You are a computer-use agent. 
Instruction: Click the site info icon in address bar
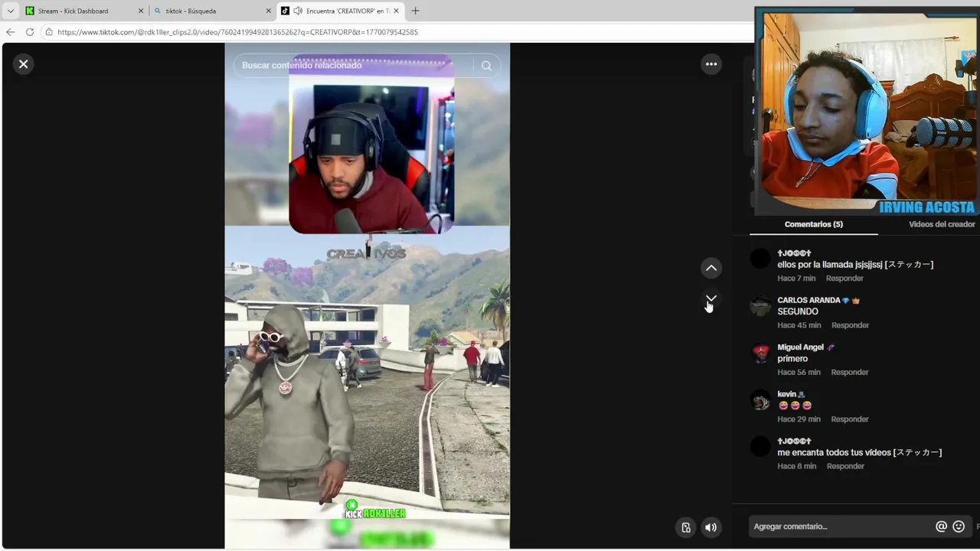pyautogui.click(x=49, y=32)
